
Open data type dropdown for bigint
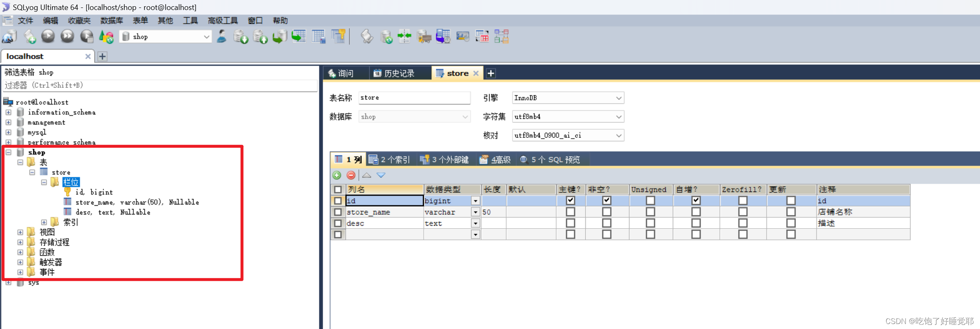pyautogui.click(x=475, y=201)
